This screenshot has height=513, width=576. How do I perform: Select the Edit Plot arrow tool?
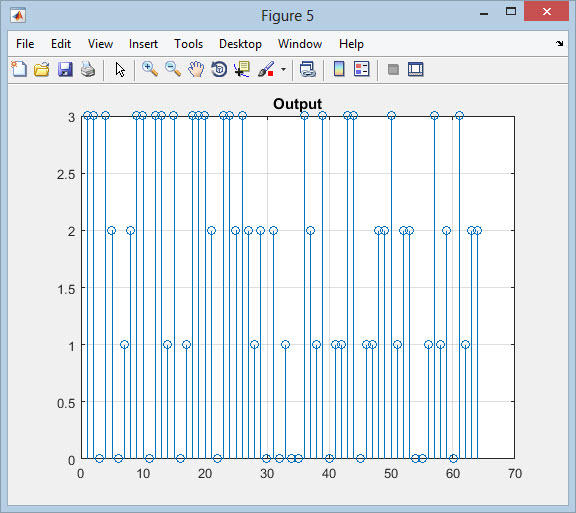point(120,69)
